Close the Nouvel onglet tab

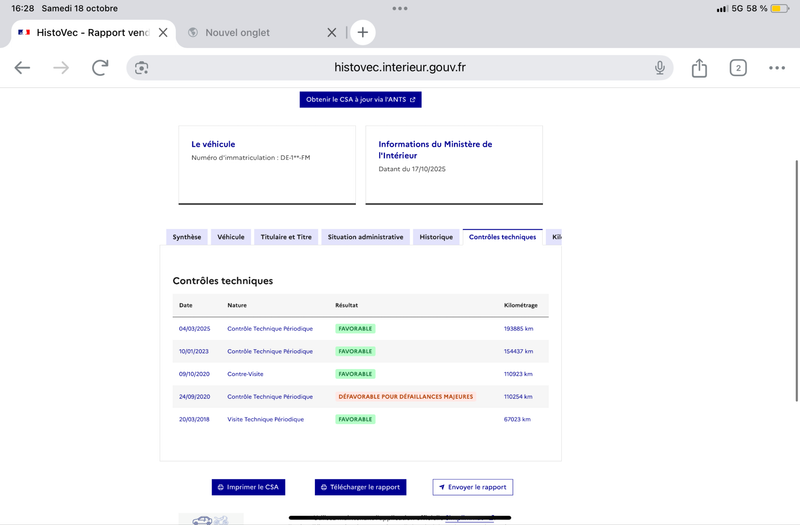(332, 32)
